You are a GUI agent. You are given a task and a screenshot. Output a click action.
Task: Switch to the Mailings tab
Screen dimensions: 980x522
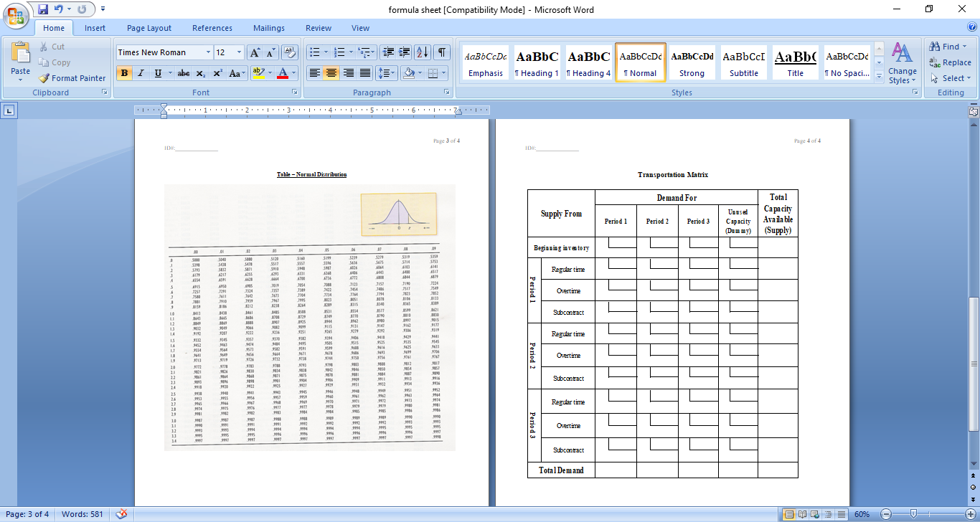tap(268, 28)
